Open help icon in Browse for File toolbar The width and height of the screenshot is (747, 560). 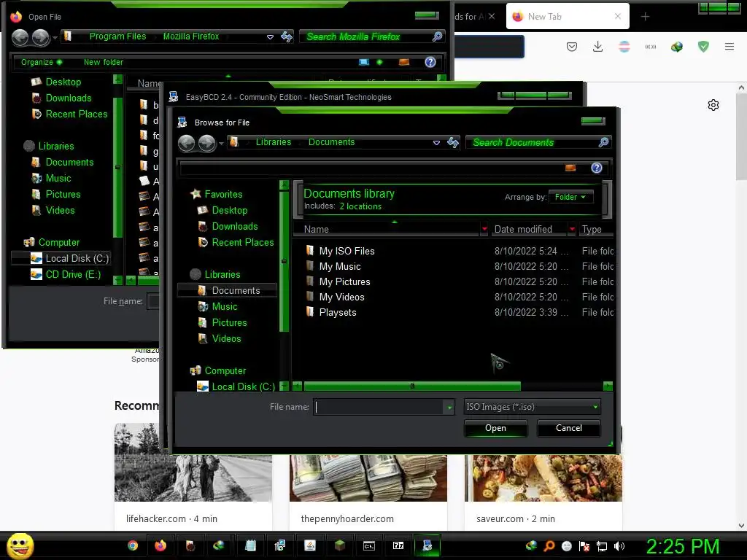(x=597, y=168)
